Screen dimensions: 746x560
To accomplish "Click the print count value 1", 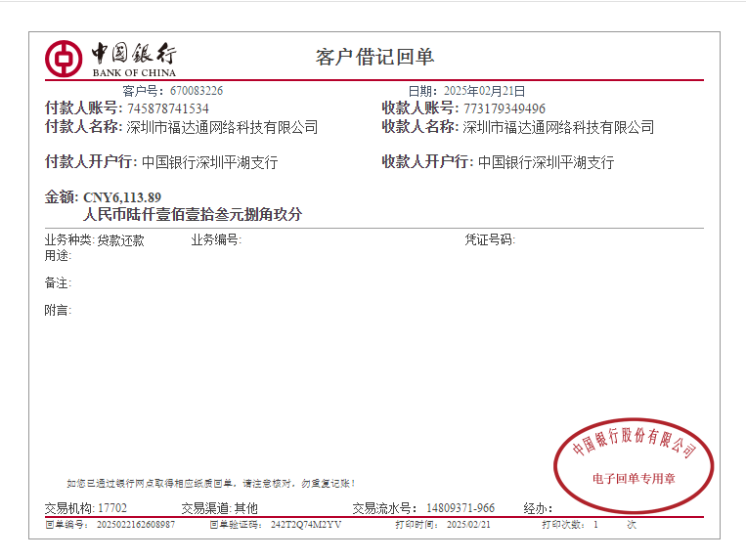I will pos(595,525).
